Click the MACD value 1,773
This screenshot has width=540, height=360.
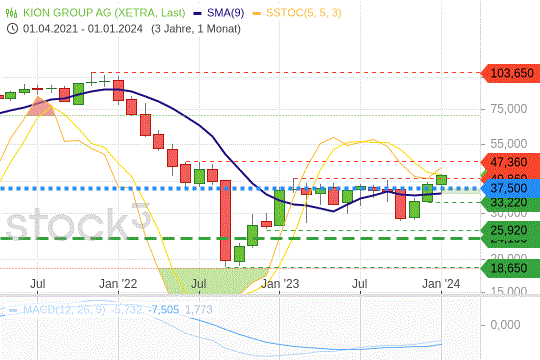click(199, 310)
